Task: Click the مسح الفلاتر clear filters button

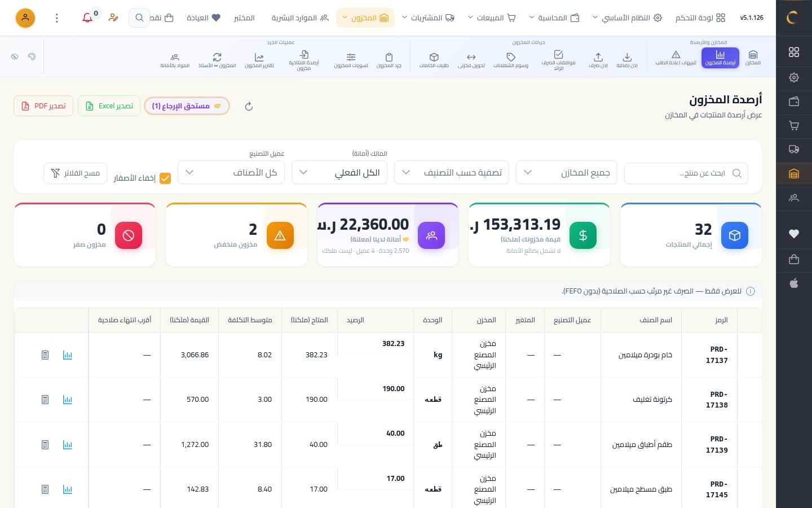Action: click(75, 173)
